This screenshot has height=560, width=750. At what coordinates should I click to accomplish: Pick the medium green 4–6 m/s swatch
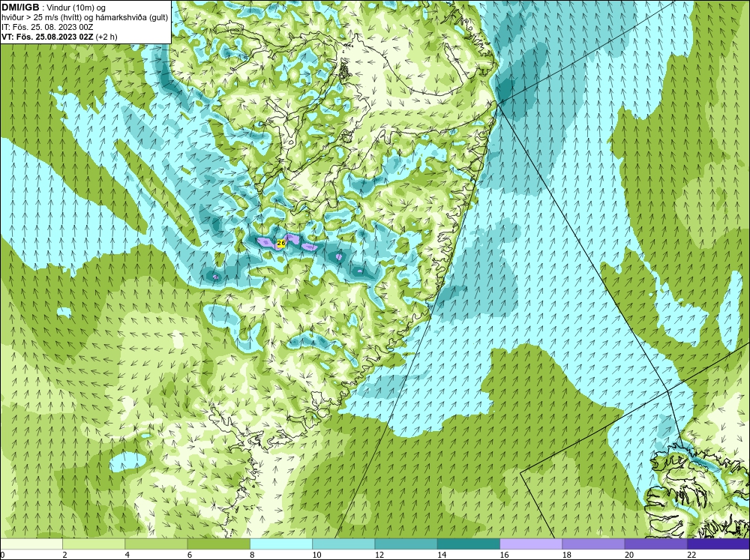pyautogui.click(x=156, y=544)
